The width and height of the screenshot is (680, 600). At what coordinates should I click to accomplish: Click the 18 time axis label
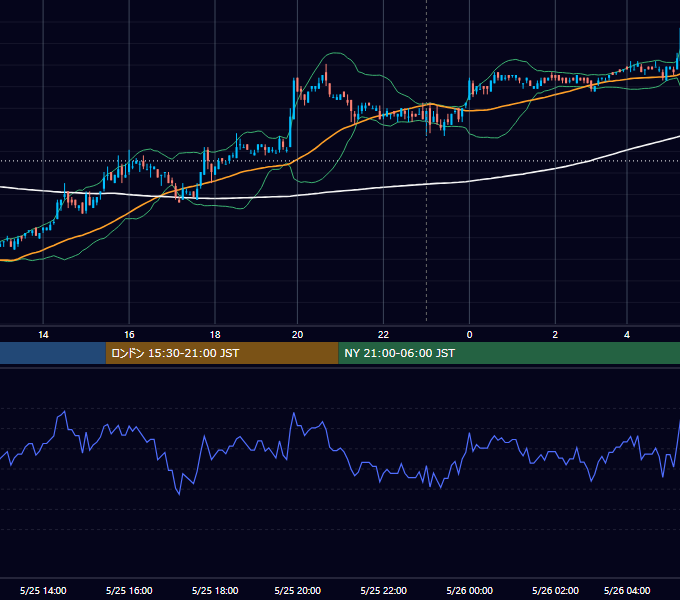pos(215,335)
